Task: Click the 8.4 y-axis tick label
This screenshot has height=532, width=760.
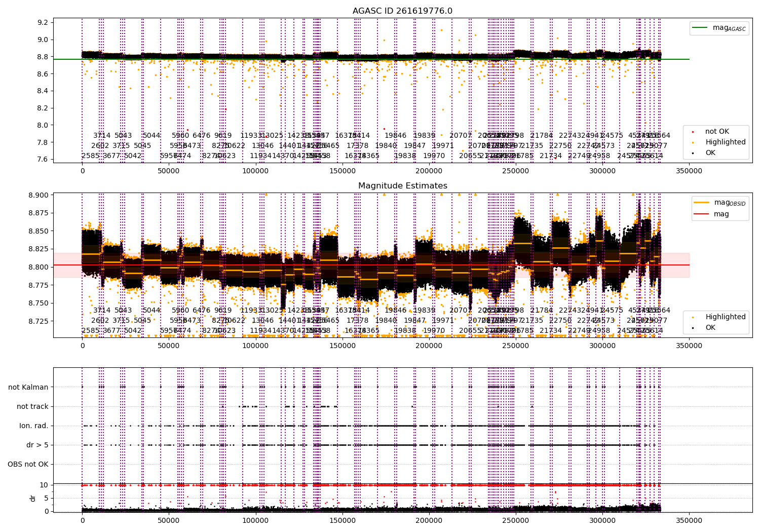Action: tap(43, 91)
